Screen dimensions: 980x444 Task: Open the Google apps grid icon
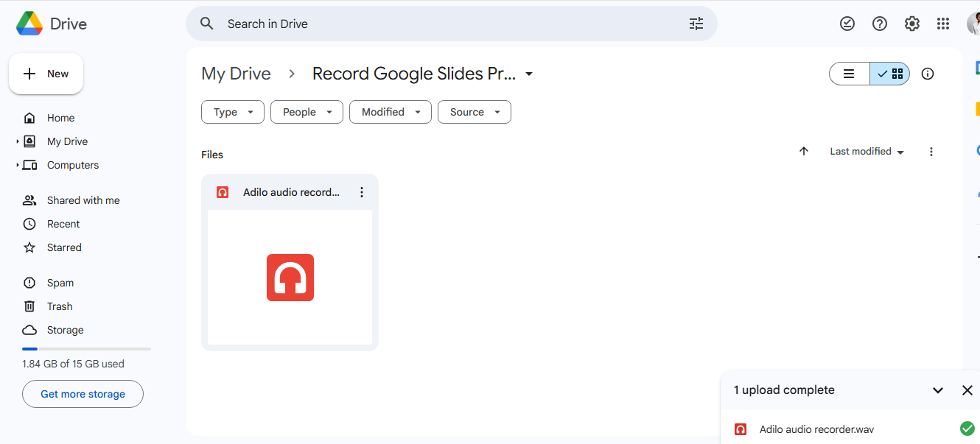click(943, 24)
